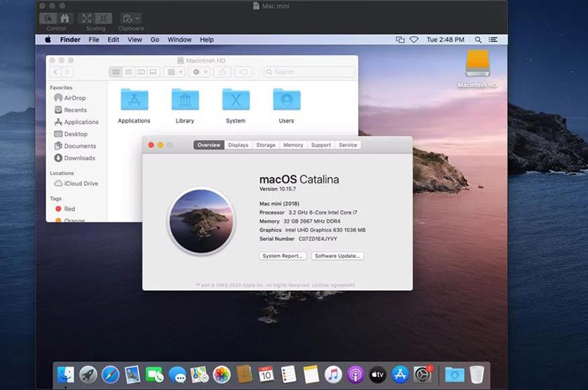Open Spotlight search magnifier icon
Screen dimensions: 588x390
[478, 40]
